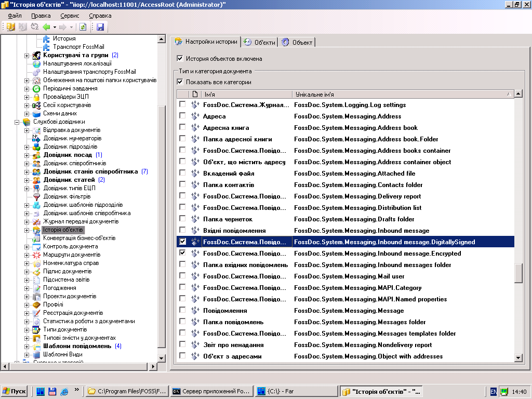532x399 pixels.
Task: Open the Сервис menu
Action: 70,16
